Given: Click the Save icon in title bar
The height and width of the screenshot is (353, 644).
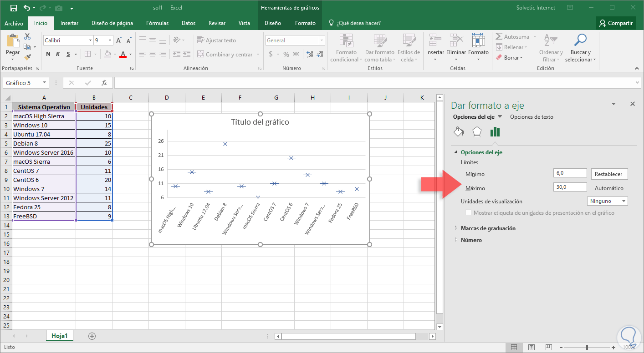Looking at the screenshot, I should (13, 8).
